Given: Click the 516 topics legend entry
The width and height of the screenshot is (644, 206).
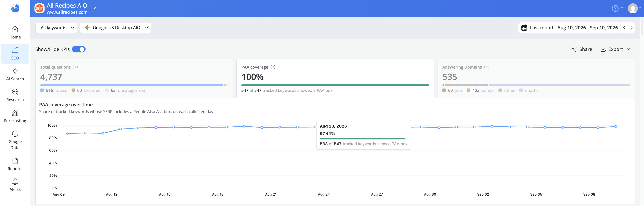Looking at the screenshot, I should pos(53,90).
